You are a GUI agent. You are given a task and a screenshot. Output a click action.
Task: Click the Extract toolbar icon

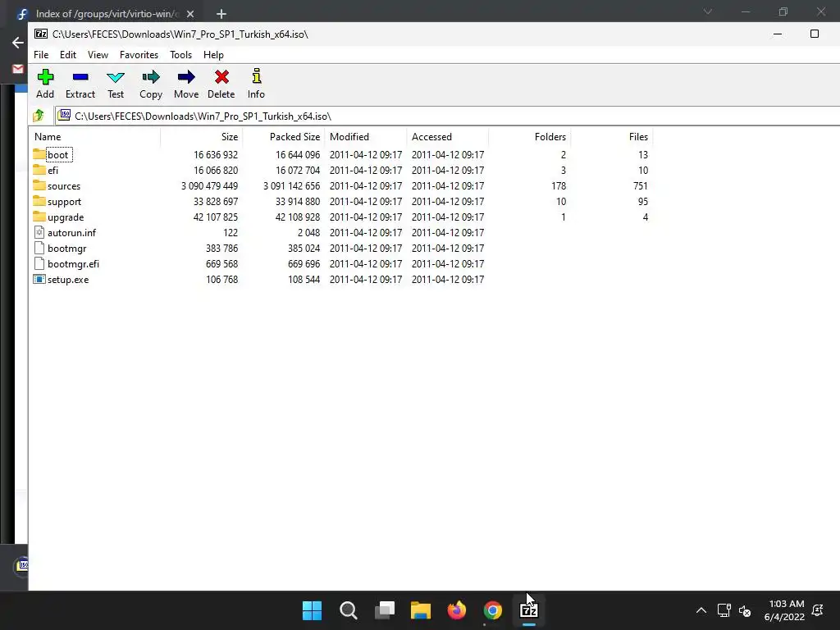tap(80, 77)
